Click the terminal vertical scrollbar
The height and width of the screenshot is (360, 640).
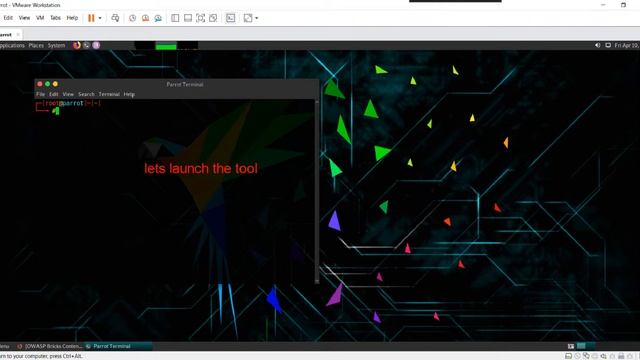click(x=317, y=191)
